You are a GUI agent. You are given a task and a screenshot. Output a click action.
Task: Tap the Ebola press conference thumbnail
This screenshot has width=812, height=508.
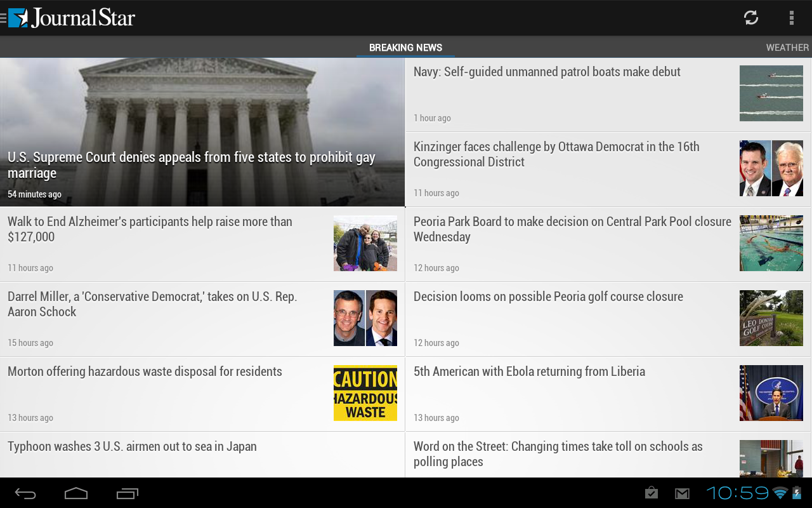(x=771, y=393)
